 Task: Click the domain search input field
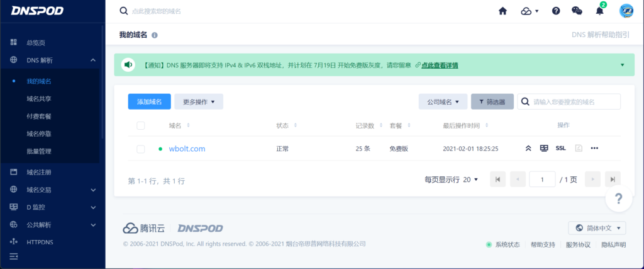point(574,101)
